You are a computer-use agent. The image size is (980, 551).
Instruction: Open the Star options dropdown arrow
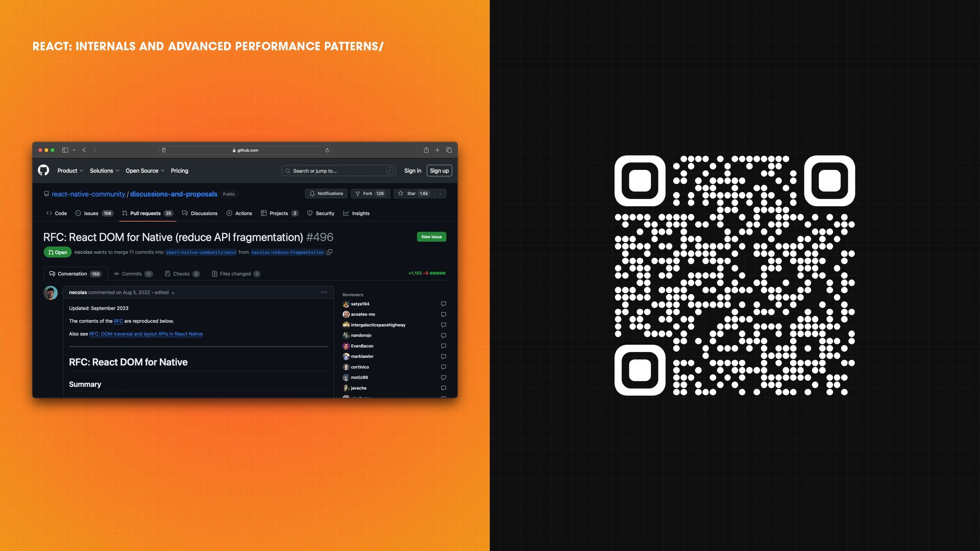pos(440,194)
